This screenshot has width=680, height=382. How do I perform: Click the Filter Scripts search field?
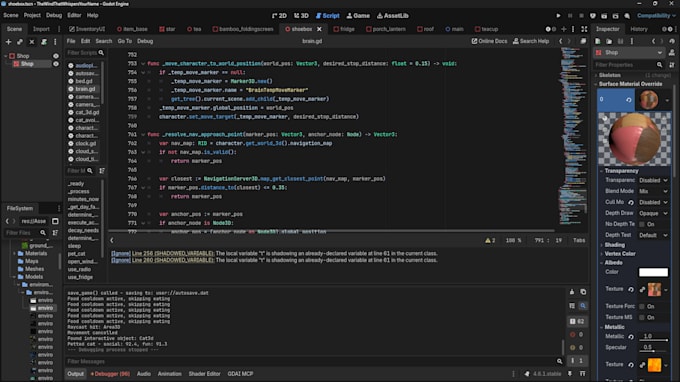pos(85,53)
